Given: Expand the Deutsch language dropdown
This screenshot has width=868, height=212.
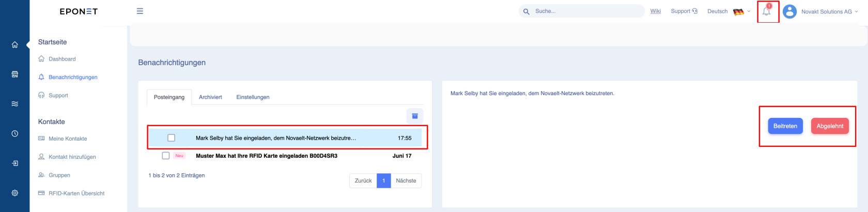Looking at the screenshot, I should pos(729,11).
